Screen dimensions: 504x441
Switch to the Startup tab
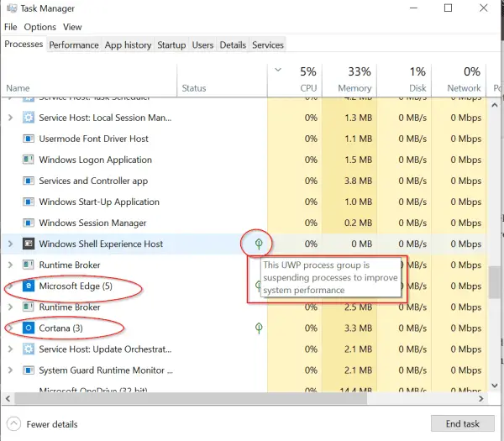click(171, 45)
